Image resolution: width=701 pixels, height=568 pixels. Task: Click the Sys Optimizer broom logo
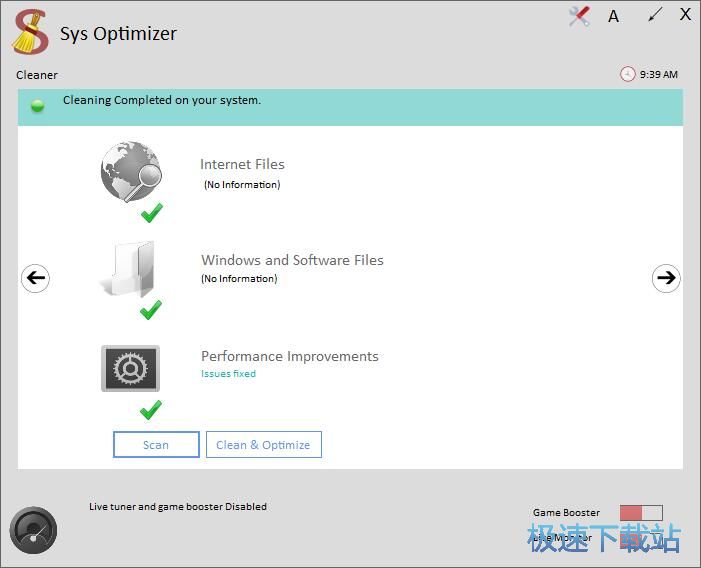(30, 32)
